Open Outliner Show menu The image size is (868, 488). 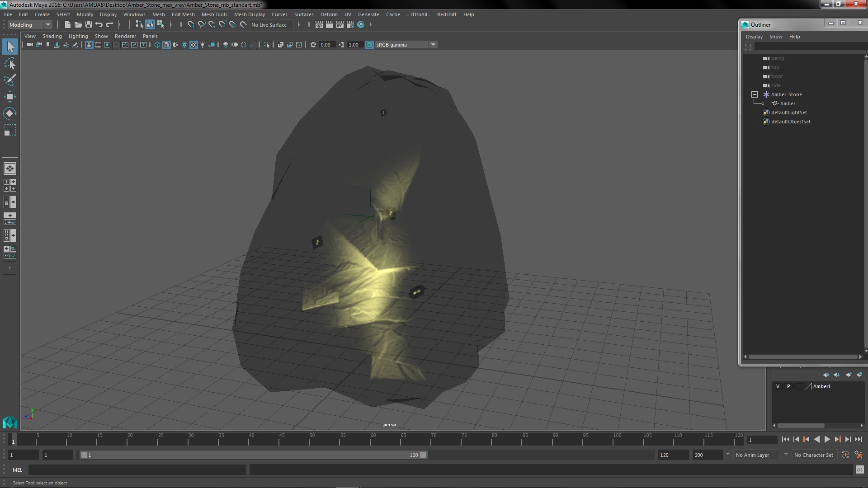(x=776, y=37)
